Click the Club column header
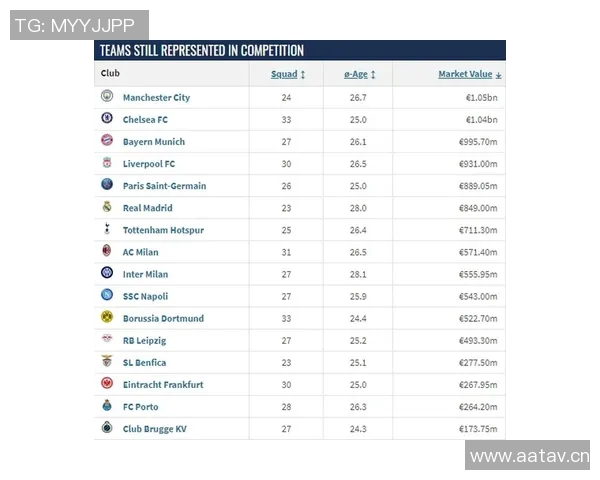This screenshot has width=600, height=480. coord(110,74)
